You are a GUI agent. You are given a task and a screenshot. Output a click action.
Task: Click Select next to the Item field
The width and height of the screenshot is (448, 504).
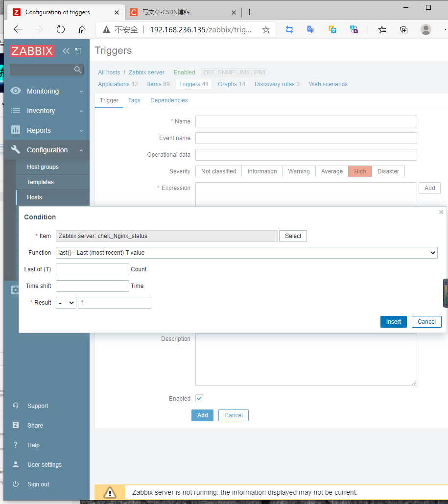[x=293, y=236]
